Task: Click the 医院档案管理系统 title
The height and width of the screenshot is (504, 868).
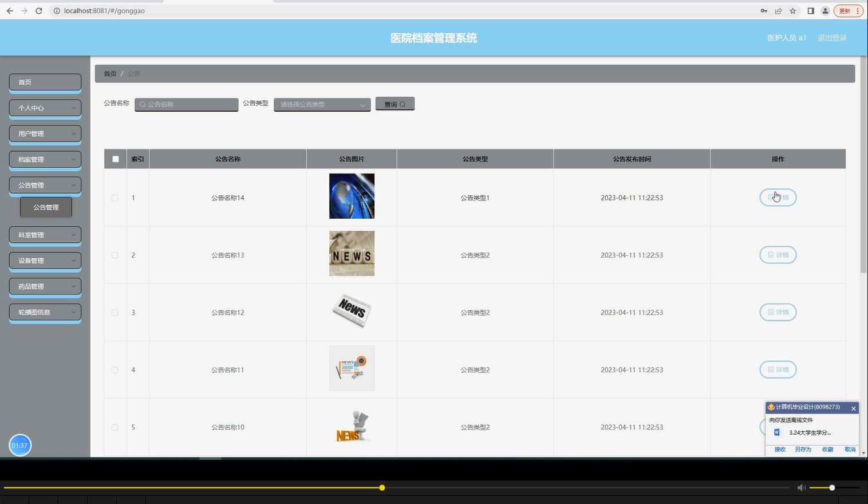Action: (x=433, y=38)
